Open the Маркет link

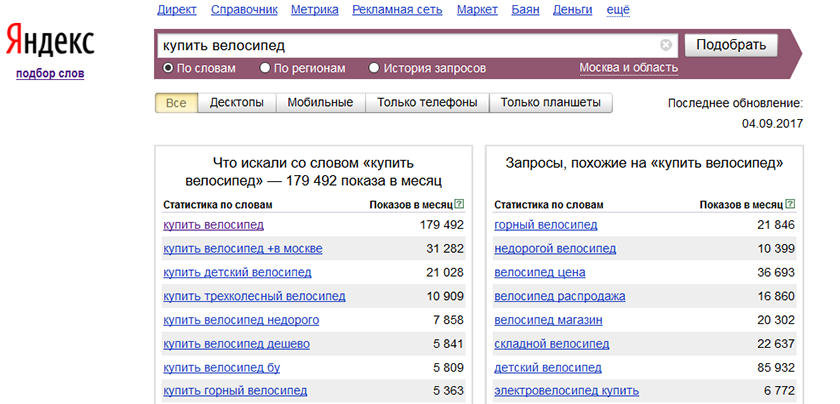[x=477, y=10]
